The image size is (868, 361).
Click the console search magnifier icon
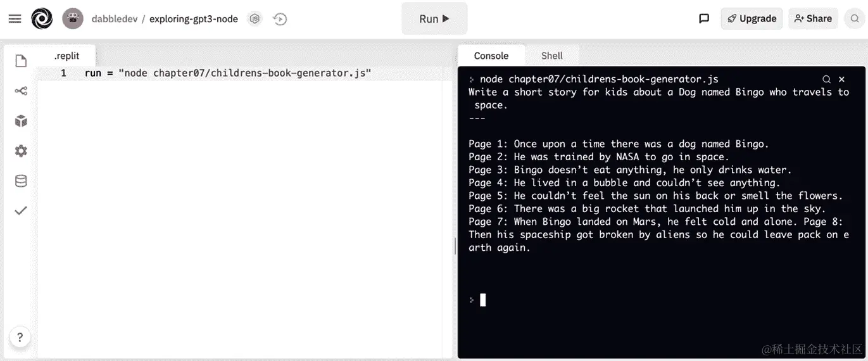pos(826,79)
